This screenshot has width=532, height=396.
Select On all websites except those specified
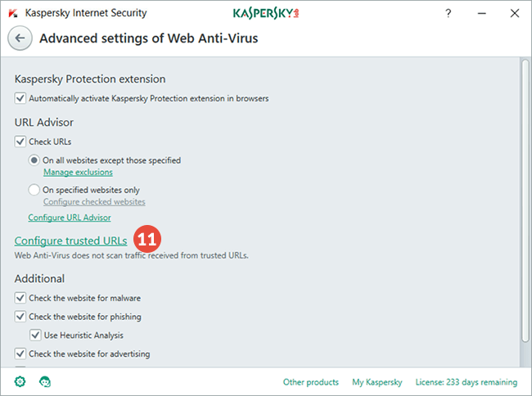(x=34, y=160)
